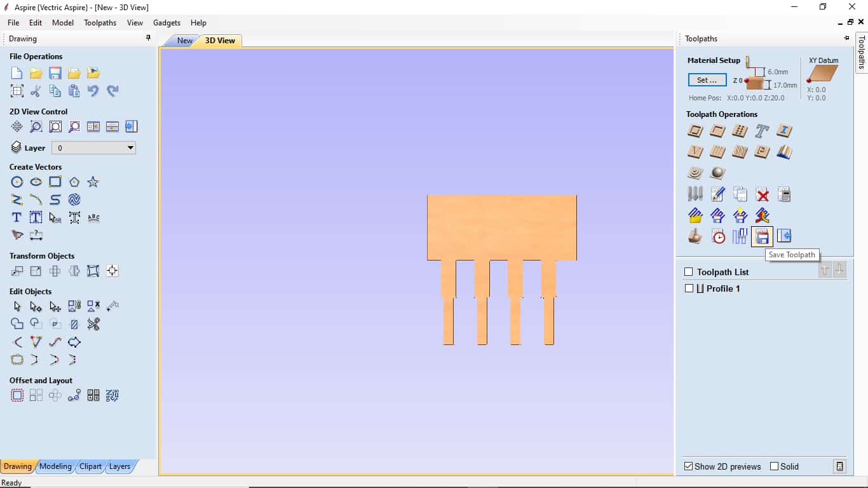Switch to the Modeling tab
868x488 pixels.
[55, 466]
